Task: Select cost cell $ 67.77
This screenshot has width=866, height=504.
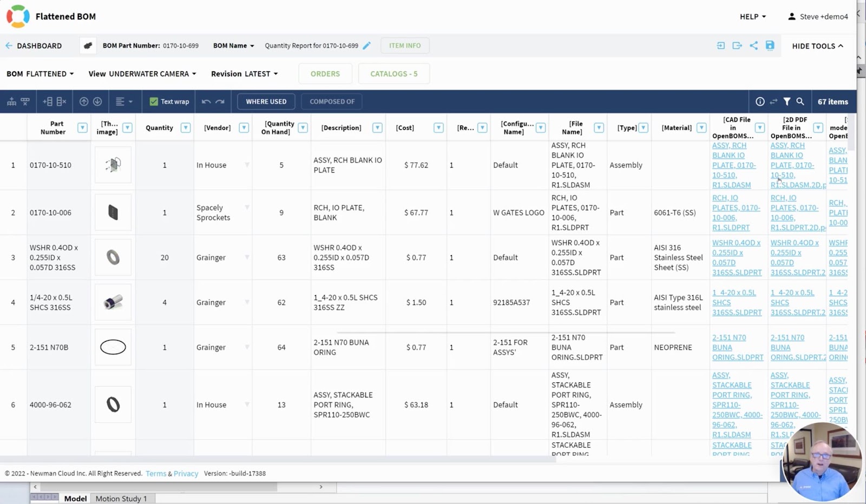Action: pyautogui.click(x=416, y=213)
